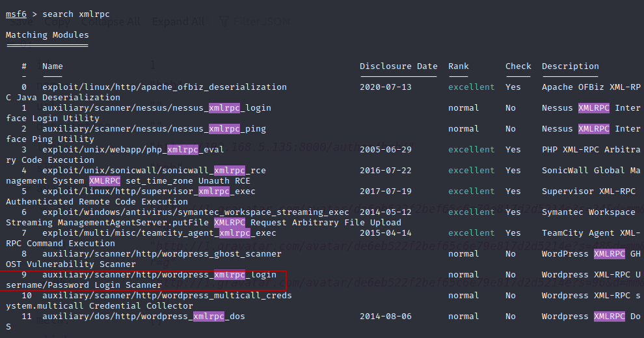Click 'SonicWall Global Ma' description text
The image size is (644, 338).
(x=591, y=170)
